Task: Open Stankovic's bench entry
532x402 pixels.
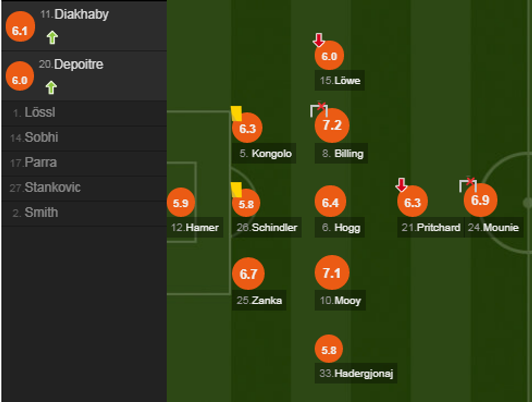Action: point(52,187)
